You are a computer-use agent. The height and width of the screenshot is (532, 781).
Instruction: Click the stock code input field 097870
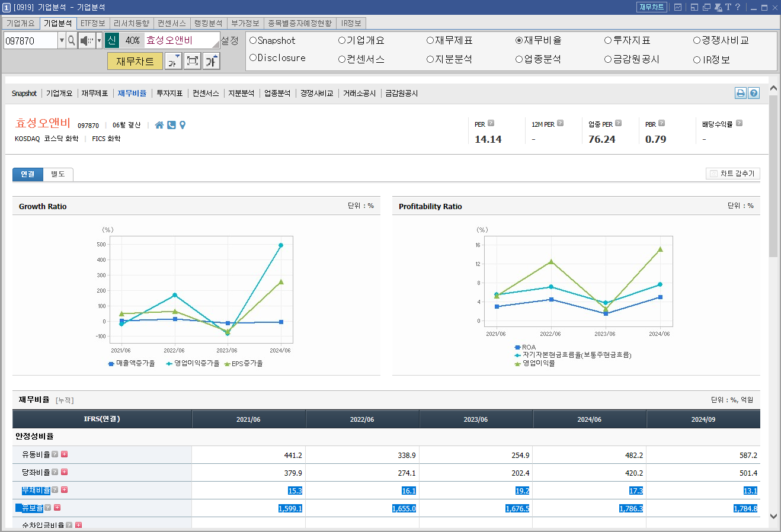(x=30, y=41)
